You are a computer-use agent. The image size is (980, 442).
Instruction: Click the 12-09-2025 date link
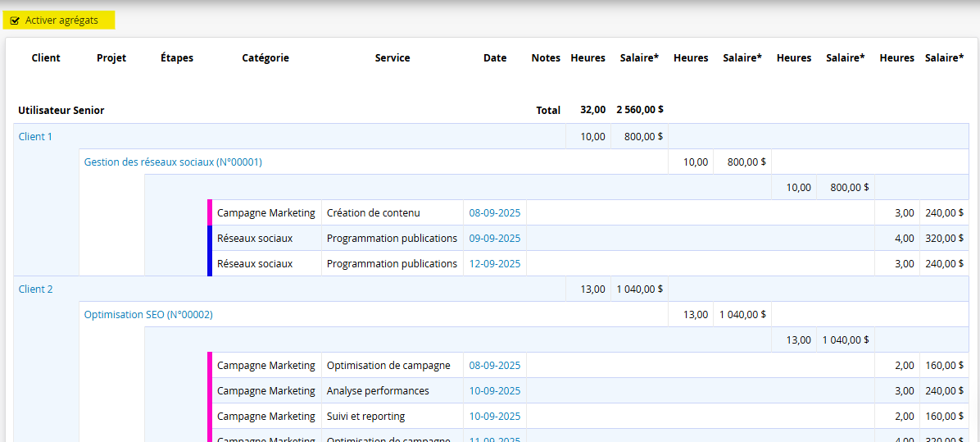[494, 264]
